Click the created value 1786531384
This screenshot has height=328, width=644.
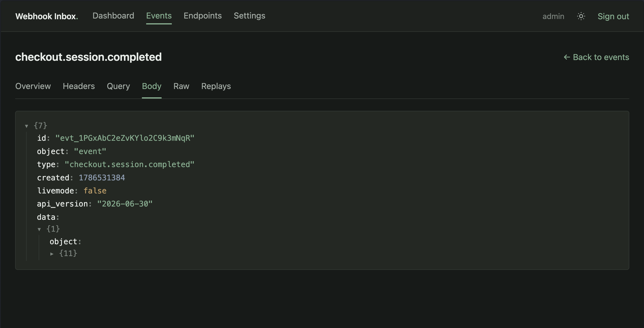pyautogui.click(x=102, y=178)
